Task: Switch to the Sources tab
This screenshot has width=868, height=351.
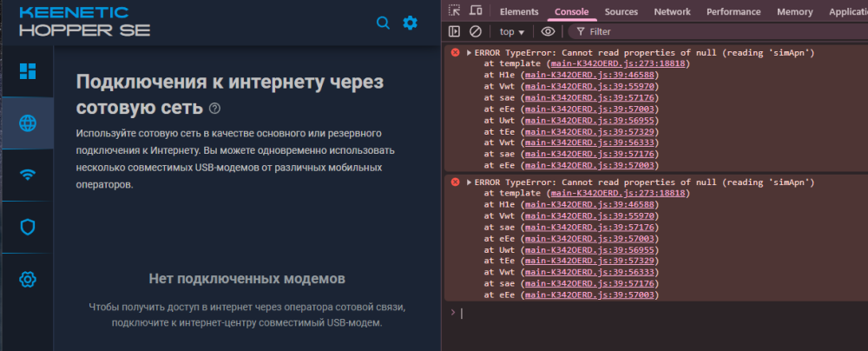Action: [x=621, y=11]
